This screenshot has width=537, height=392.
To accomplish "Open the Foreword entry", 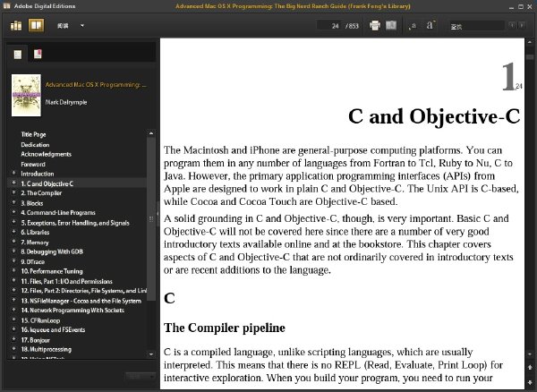I will point(33,165).
